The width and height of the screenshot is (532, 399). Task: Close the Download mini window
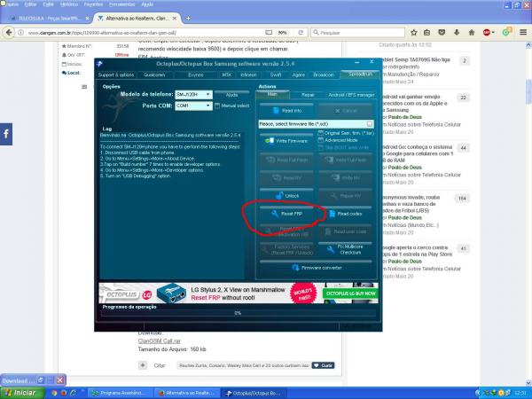60,380
